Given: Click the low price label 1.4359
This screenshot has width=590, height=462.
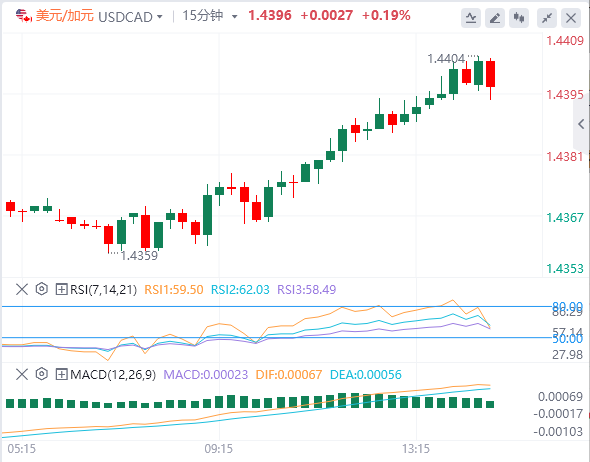Looking at the screenshot, I should click(x=139, y=256).
